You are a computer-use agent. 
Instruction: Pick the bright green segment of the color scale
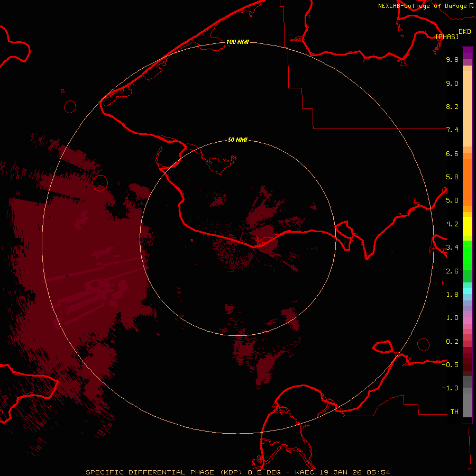(x=467, y=255)
